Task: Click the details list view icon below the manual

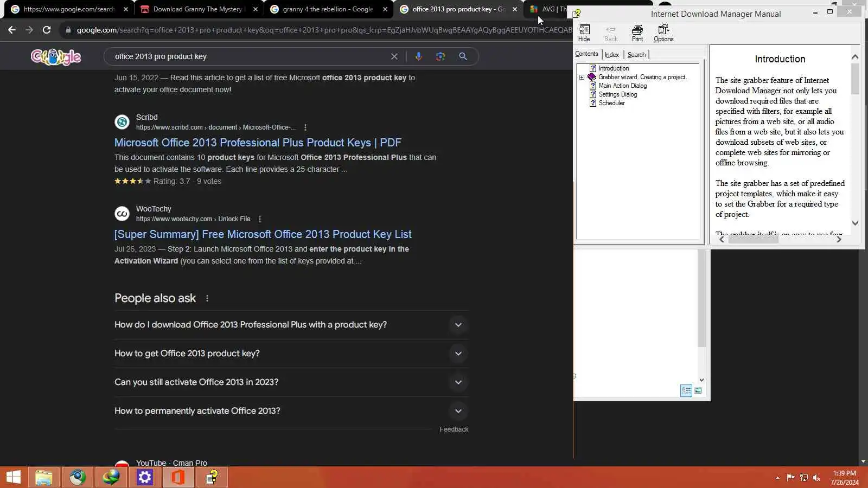Action: 686,390
